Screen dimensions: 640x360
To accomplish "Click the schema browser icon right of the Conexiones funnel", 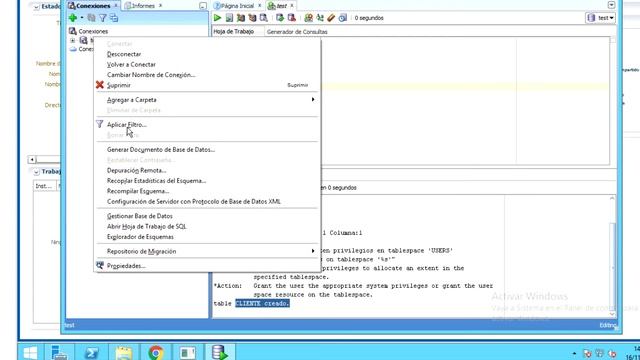I will [114, 18].
